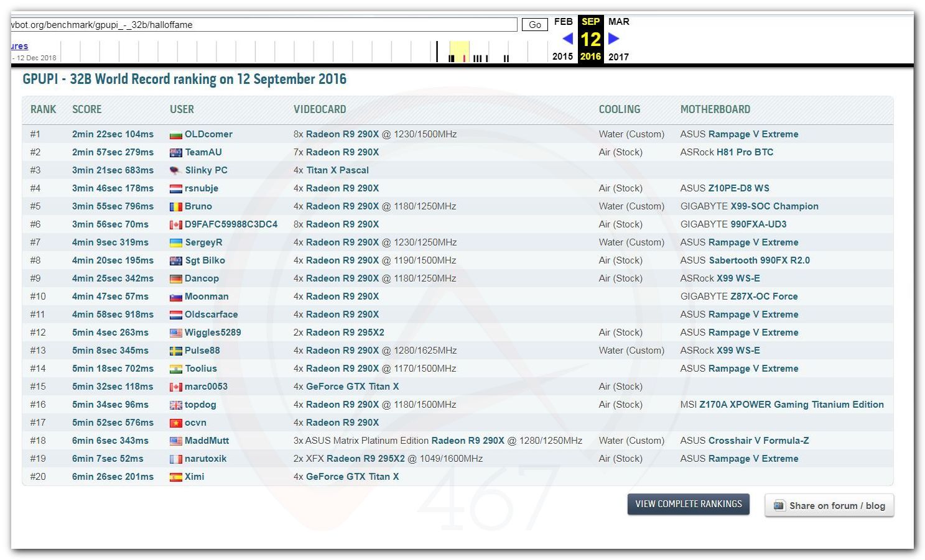925x560 pixels.
Task: Click the Swedish flag beside Pulse88
Action: [x=176, y=351]
